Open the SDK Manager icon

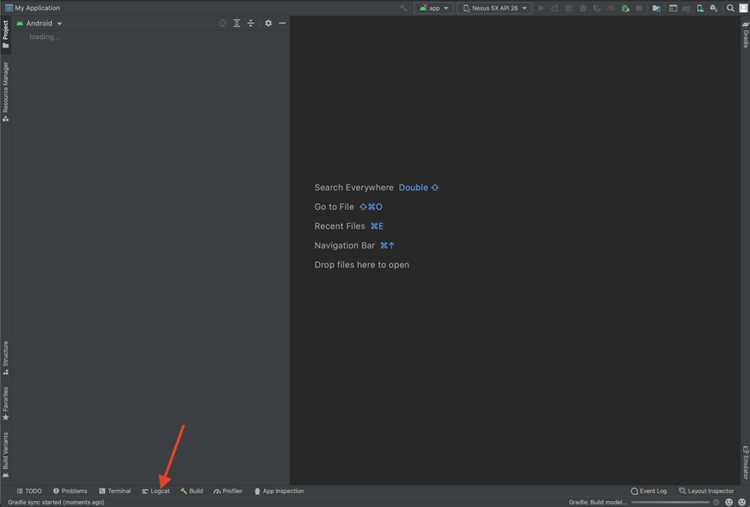coord(714,8)
